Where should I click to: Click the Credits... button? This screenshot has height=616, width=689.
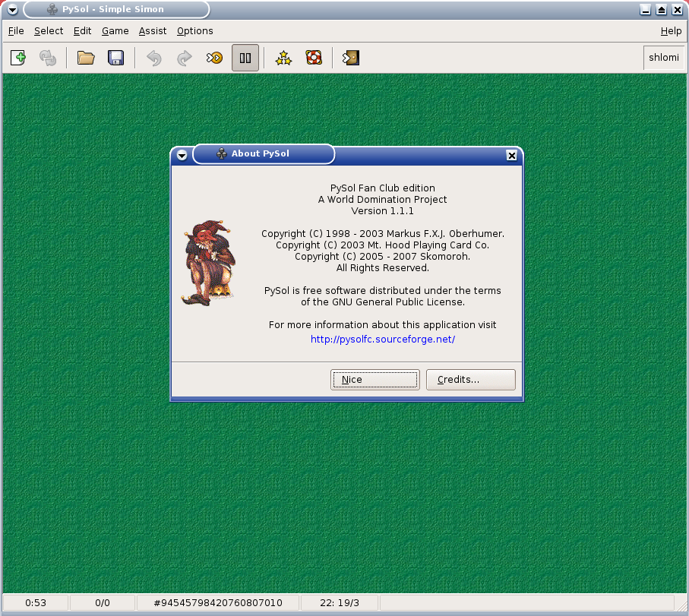[x=471, y=380]
